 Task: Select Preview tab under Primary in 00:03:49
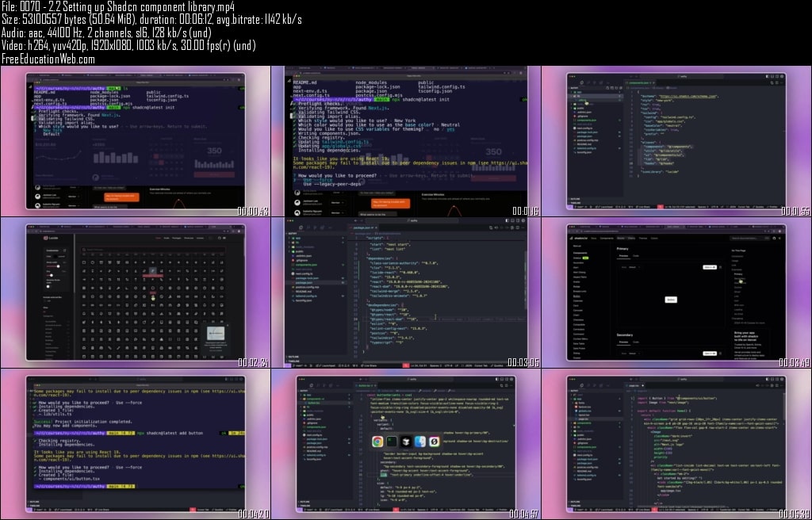pyautogui.click(x=623, y=256)
